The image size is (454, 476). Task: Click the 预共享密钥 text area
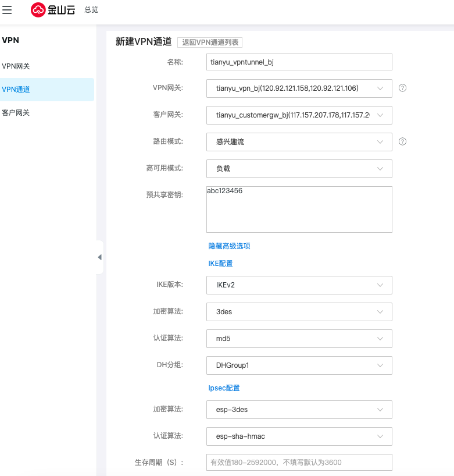pos(299,209)
